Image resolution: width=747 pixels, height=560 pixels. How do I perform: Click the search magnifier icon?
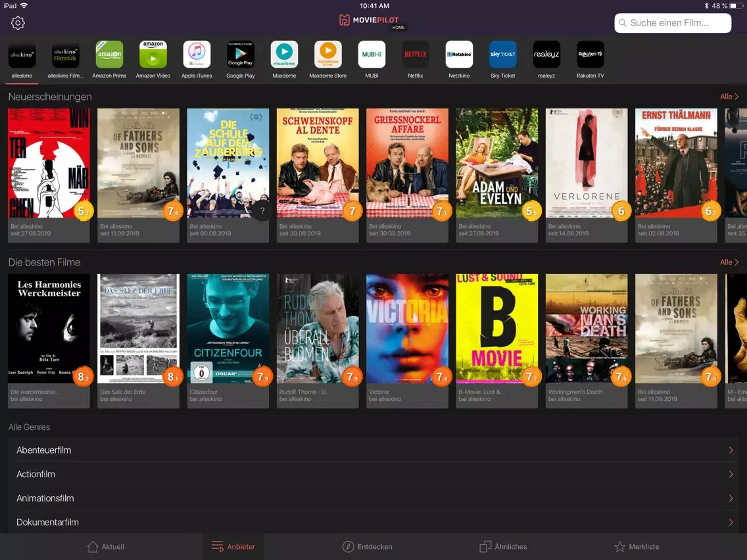(623, 23)
